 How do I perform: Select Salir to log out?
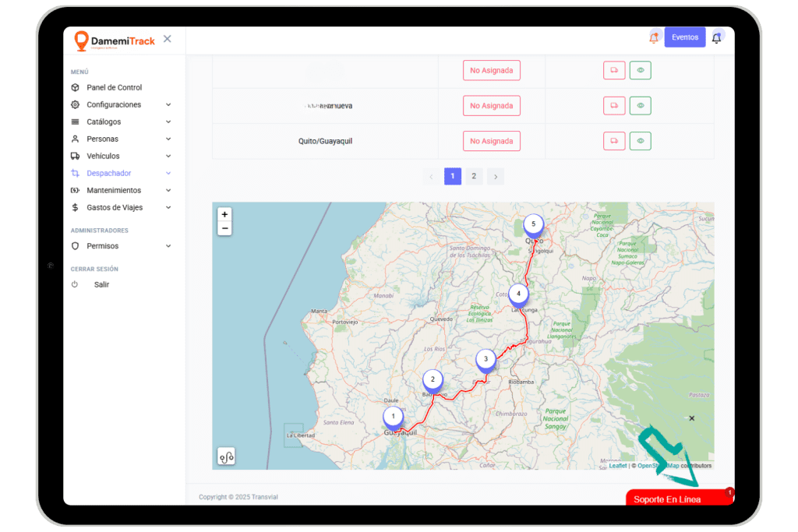tap(101, 284)
